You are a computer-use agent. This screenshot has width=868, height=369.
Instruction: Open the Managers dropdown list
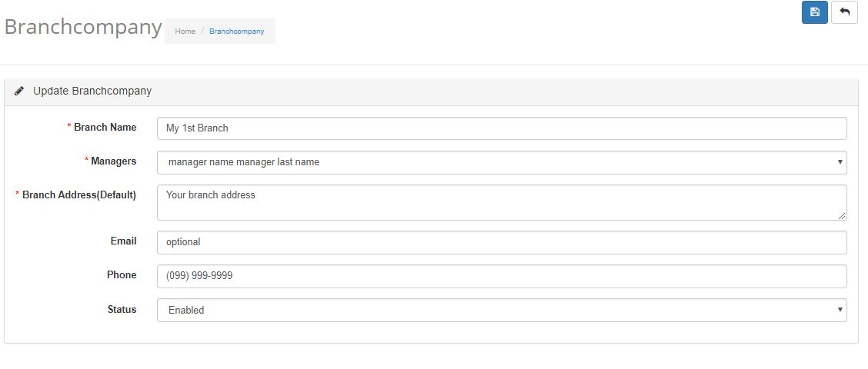click(502, 162)
